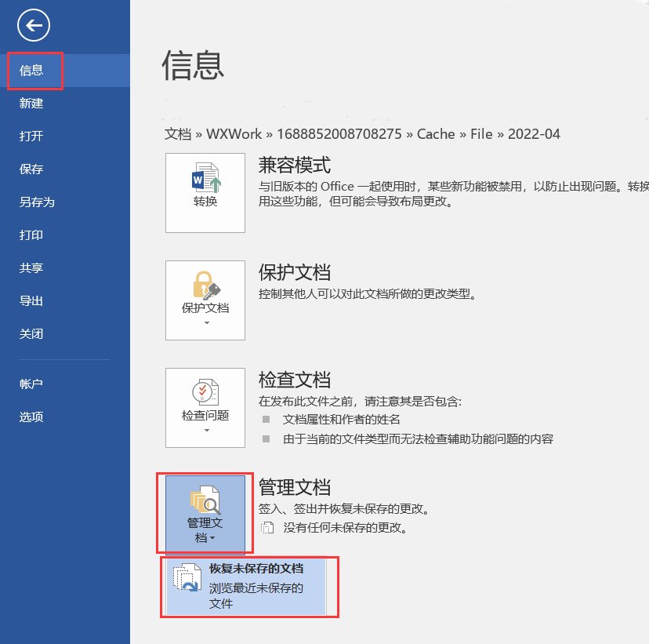
Task: Click the 检查文档 section heading
Action: [x=295, y=380]
